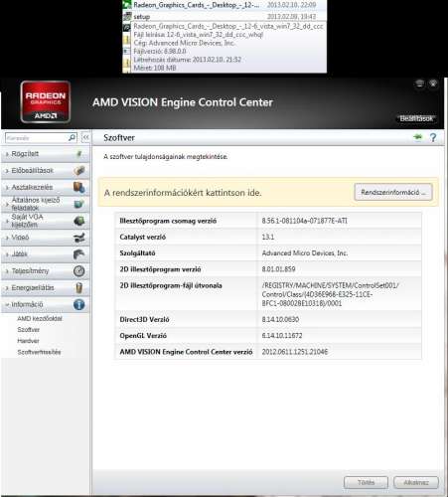Screen dimensions: 448x497
Task: Click Control Center version 2012.0611.1251.21046
Action: point(295,352)
